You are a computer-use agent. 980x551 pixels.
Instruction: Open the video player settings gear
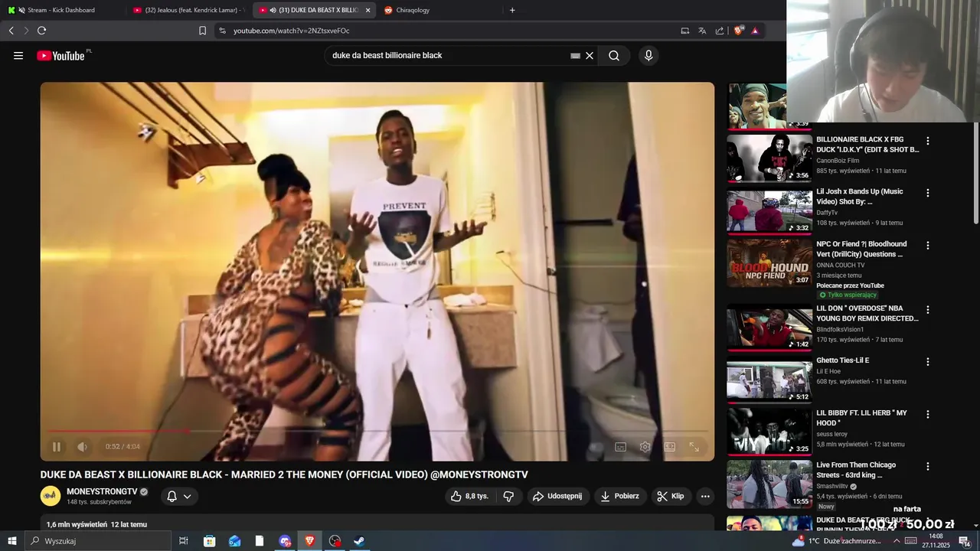[645, 447]
